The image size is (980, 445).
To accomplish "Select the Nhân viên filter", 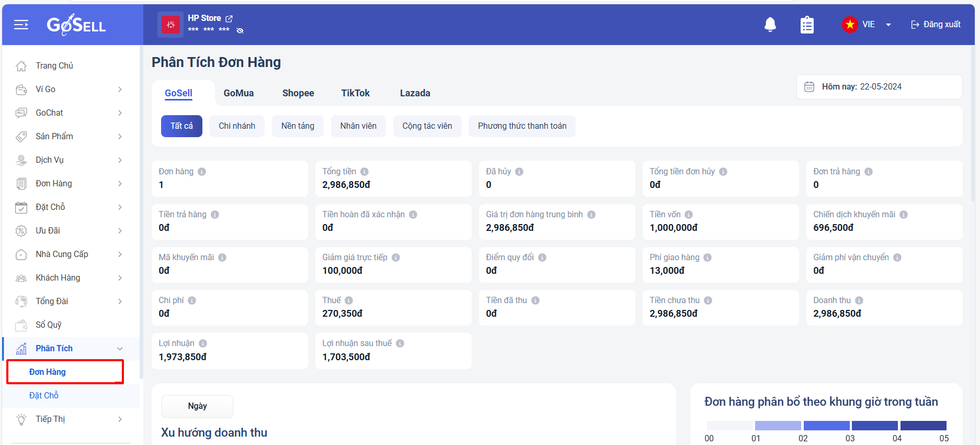I will click(x=358, y=126).
